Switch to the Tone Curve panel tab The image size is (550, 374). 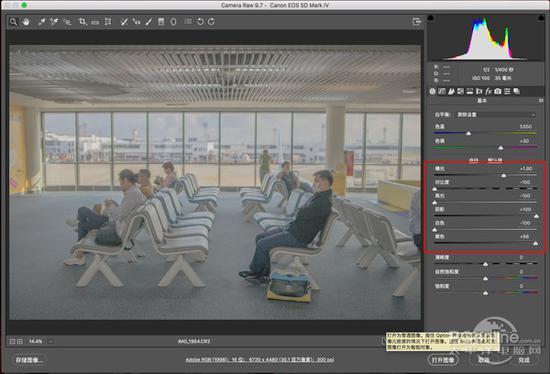442,91
